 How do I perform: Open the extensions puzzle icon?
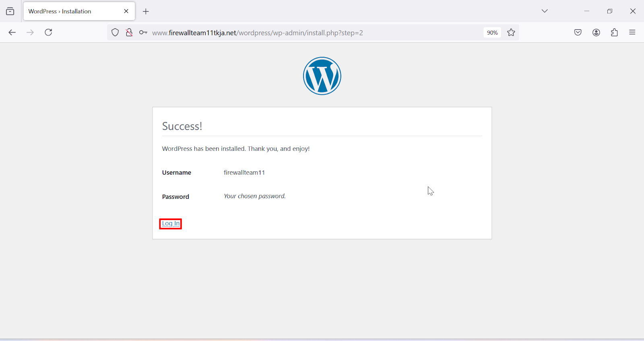(x=615, y=33)
